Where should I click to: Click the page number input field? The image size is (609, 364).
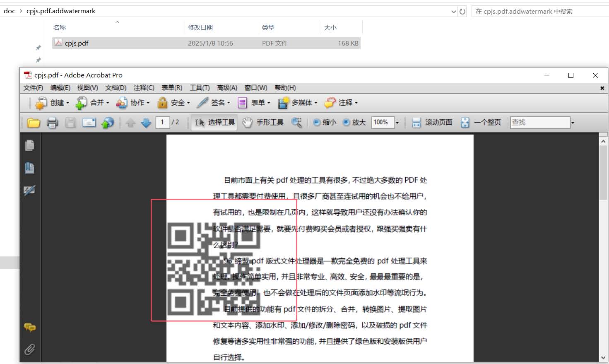[x=163, y=122]
